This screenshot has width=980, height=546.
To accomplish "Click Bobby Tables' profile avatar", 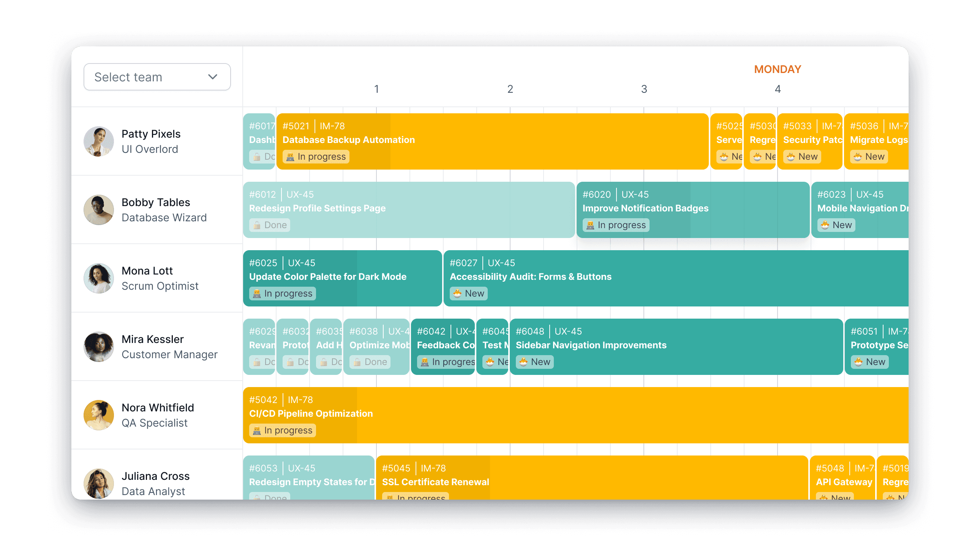I will pos(98,210).
